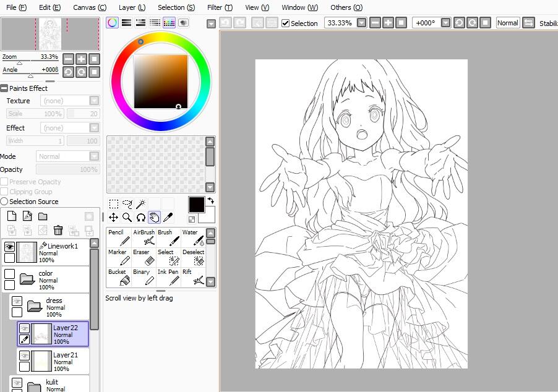Viewport: 558px width, 392px height.
Task: Toggle visibility of Layer21
Action: click(x=24, y=356)
